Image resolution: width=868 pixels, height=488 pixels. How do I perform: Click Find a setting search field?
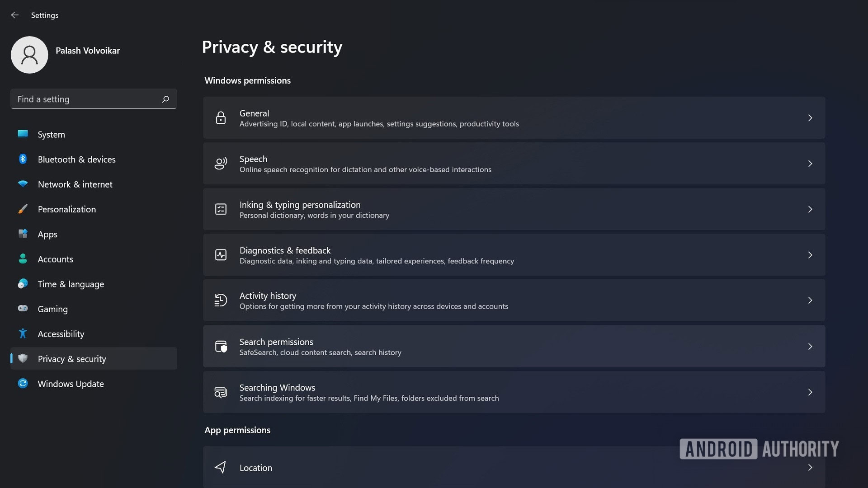pyautogui.click(x=93, y=99)
